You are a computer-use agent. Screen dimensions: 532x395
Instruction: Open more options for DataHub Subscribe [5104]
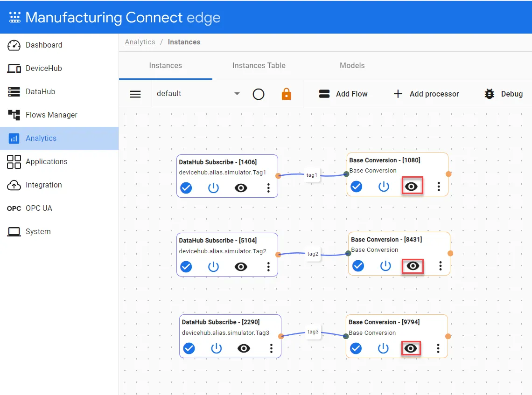pyautogui.click(x=268, y=267)
